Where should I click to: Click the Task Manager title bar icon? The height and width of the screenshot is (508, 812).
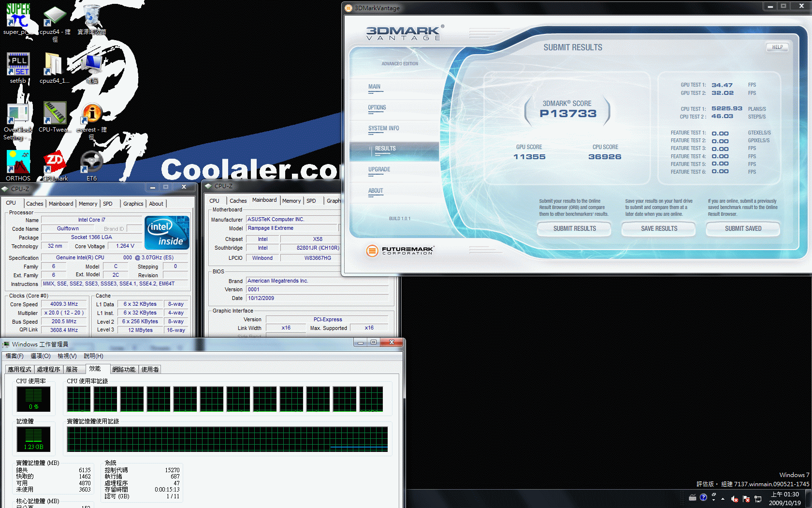click(x=6, y=344)
